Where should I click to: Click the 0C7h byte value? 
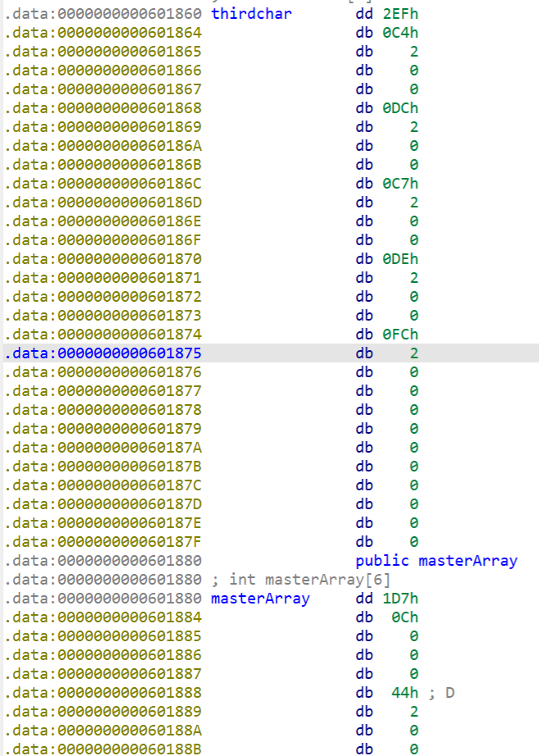point(398,184)
